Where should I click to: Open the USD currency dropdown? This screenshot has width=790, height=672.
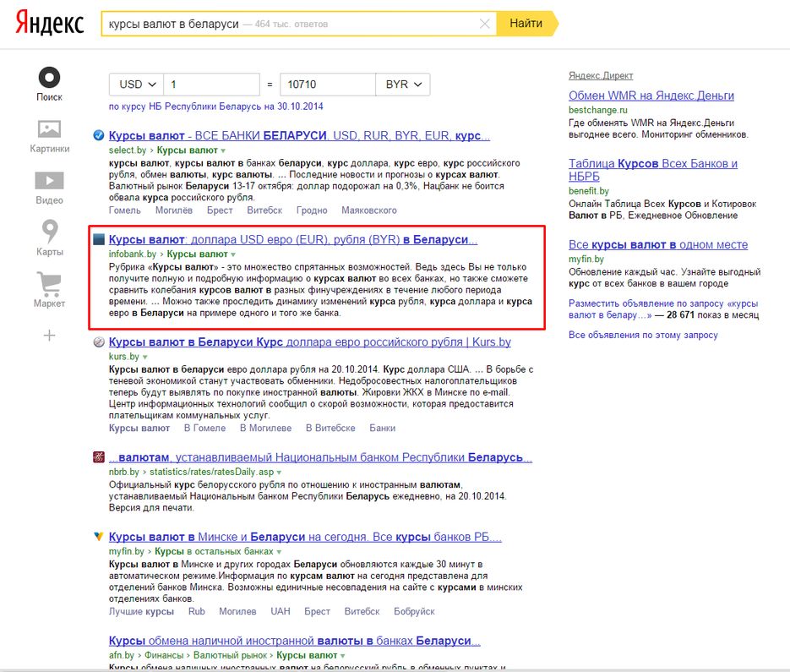(137, 85)
